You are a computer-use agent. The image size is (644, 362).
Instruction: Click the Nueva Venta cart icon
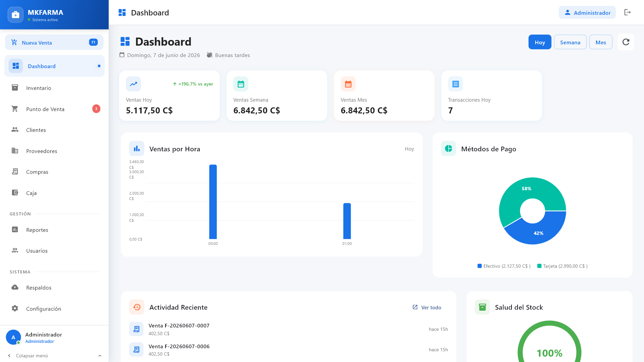(14, 42)
